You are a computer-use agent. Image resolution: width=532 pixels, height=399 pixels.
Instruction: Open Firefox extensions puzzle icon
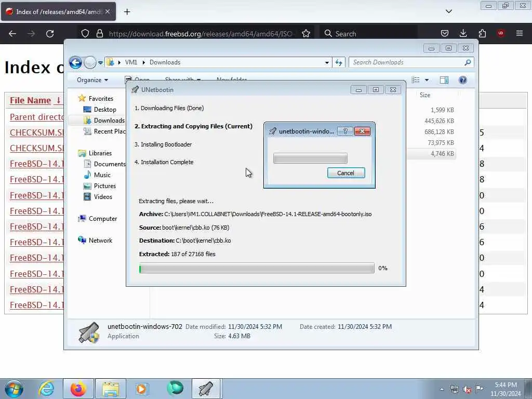[x=482, y=34]
